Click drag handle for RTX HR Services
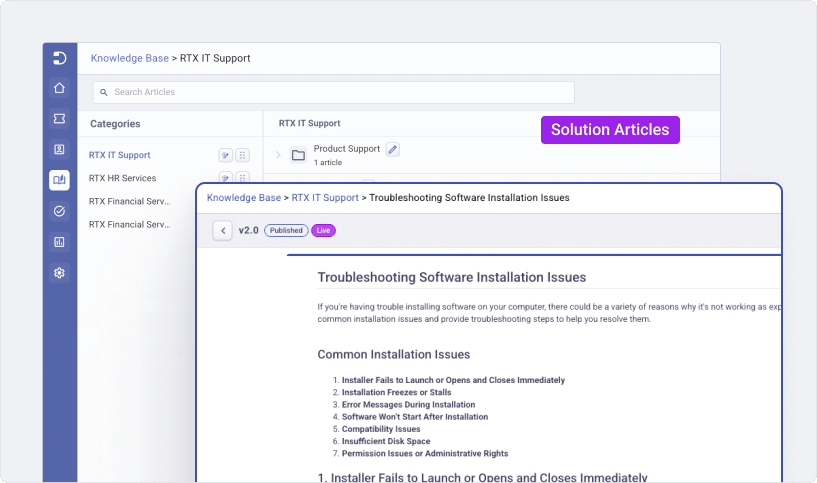 pos(242,177)
